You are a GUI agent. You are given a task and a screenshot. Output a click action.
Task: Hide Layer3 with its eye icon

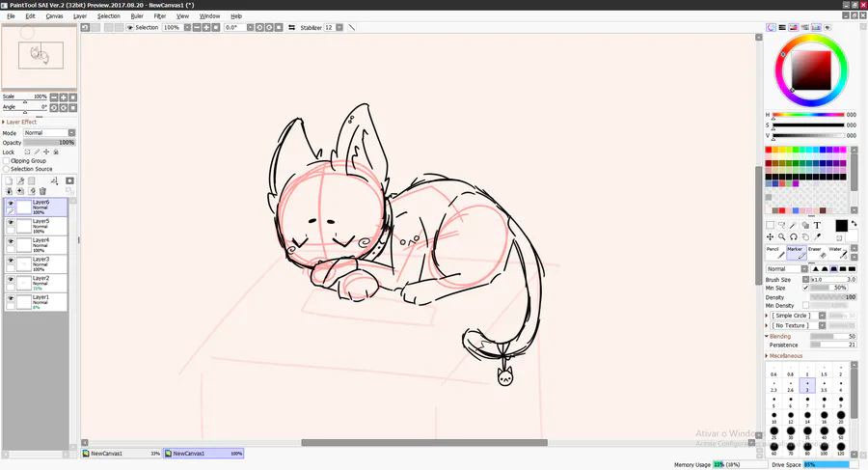tap(10, 260)
